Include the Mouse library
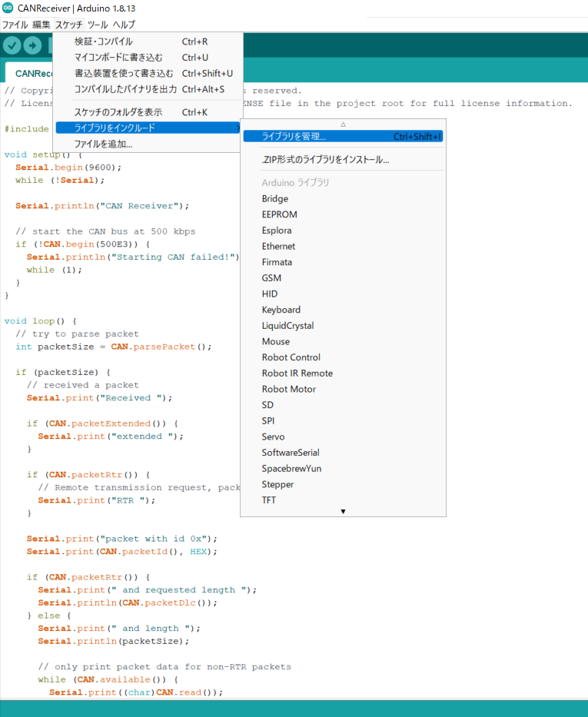This screenshot has height=717, width=588. pyautogui.click(x=343, y=341)
